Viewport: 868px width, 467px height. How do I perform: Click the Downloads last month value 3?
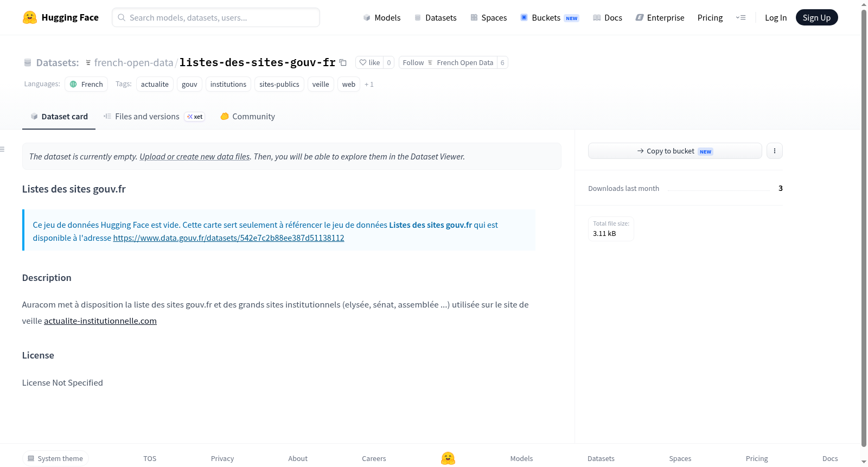pos(780,188)
